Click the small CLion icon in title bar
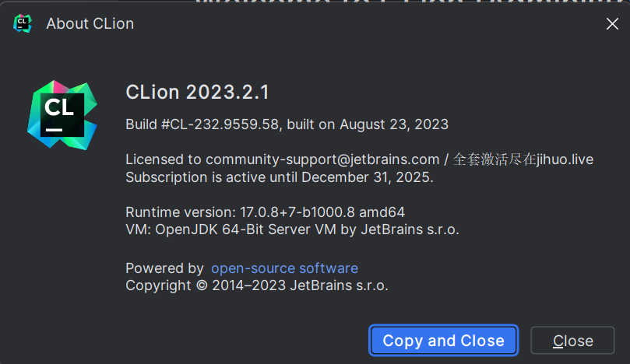The width and height of the screenshot is (630, 364). [23, 23]
